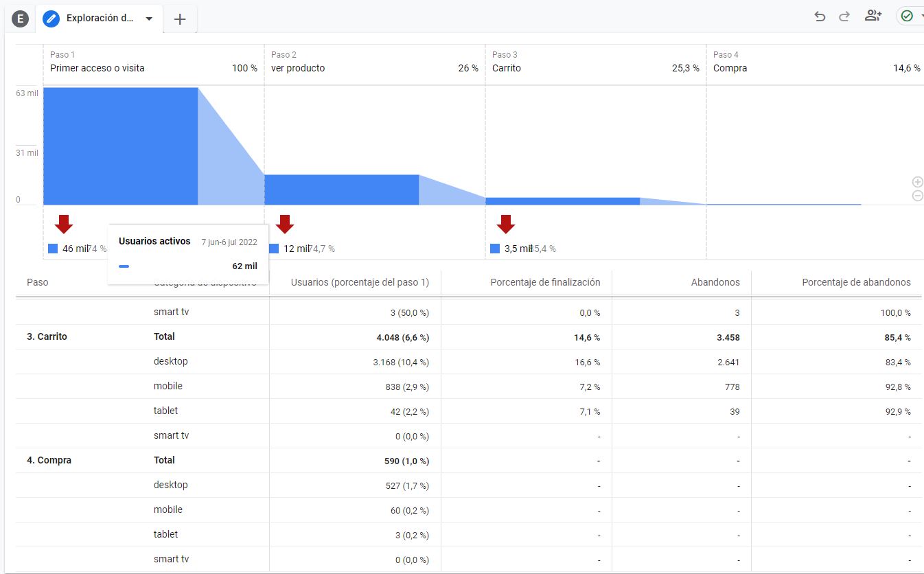The width and height of the screenshot is (924, 574).
Task: Click the blue square beside 46 mil
Action: click(53, 249)
